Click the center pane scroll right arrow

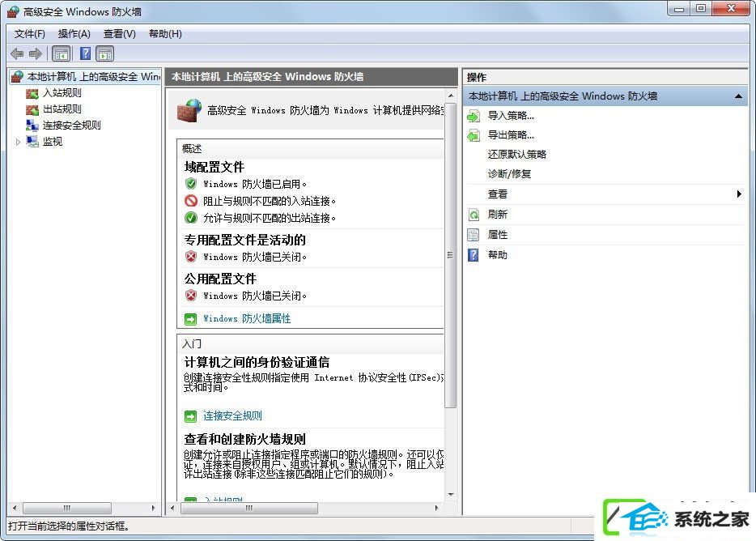point(437,508)
